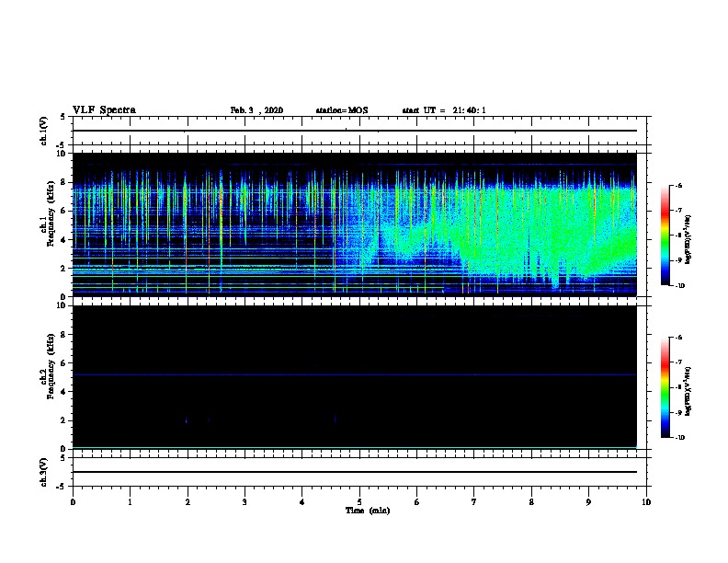Click the "5" tick of ch.1(V) axis
This screenshot has height=563, width=728.
tap(64, 117)
